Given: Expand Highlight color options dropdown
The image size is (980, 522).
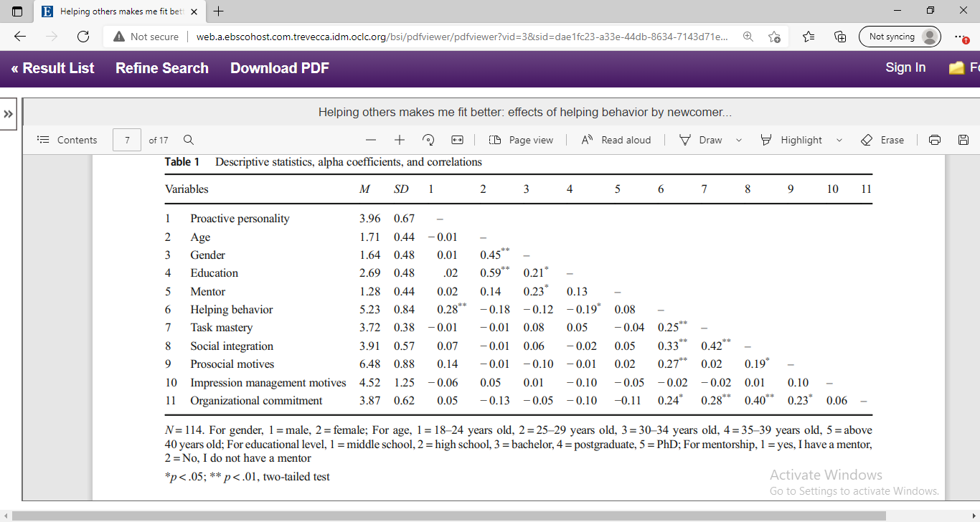Looking at the screenshot, I should (x=839, y=140).
